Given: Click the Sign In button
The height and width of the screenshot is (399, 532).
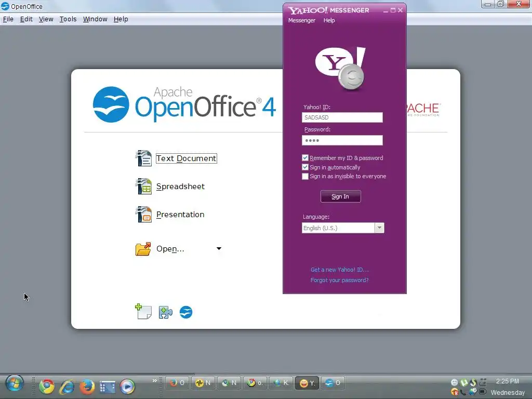Looking at the screenshot, I should (340, 196).
